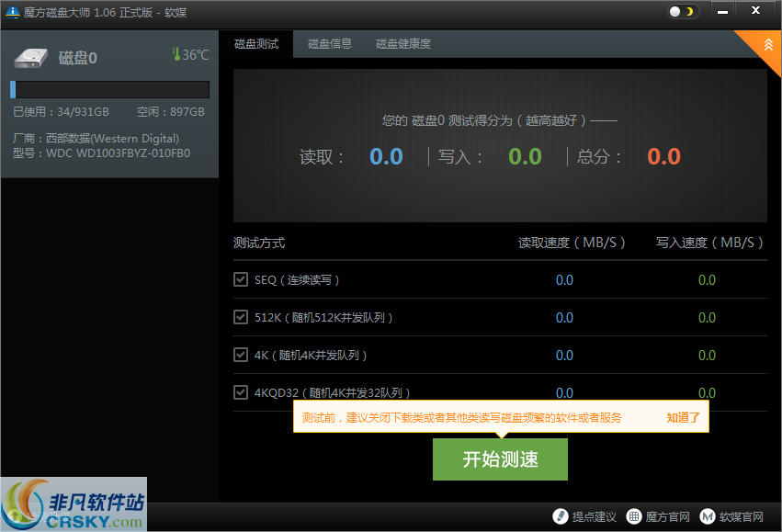
Task: Click the pencil icon for 提点建议 feedback
Action: 561,516
